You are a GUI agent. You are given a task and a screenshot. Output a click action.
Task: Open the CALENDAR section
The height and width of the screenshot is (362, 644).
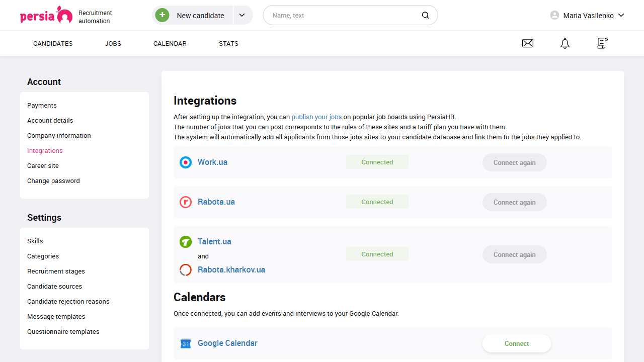pyautogui.click(x=170, y=43)
